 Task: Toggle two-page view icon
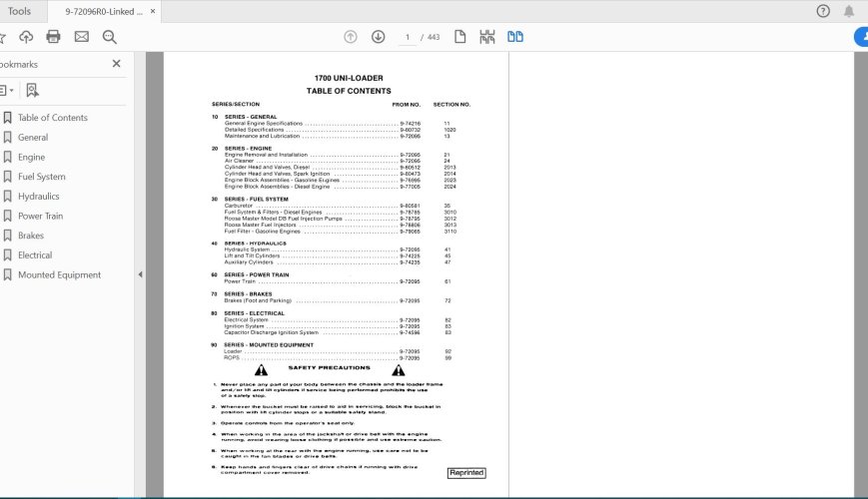pyautogui.click(x=515, y=37)
